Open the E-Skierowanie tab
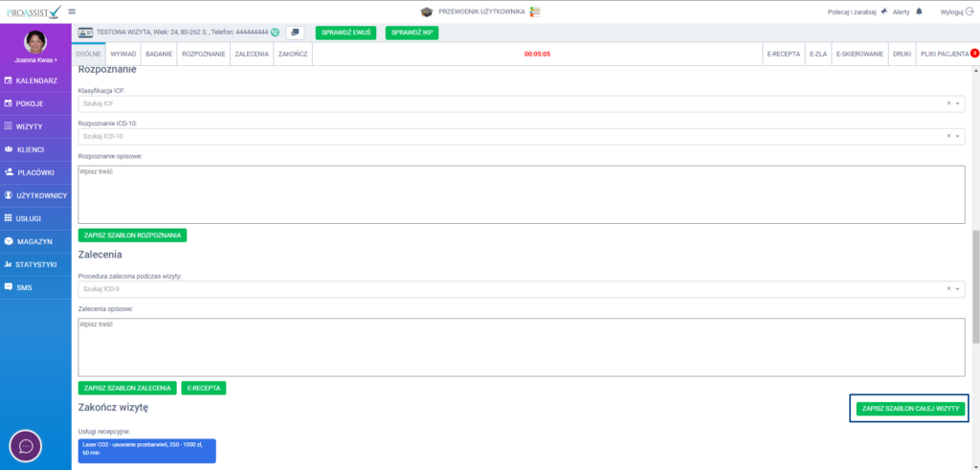Screen dimensions: 980x470 859,55
